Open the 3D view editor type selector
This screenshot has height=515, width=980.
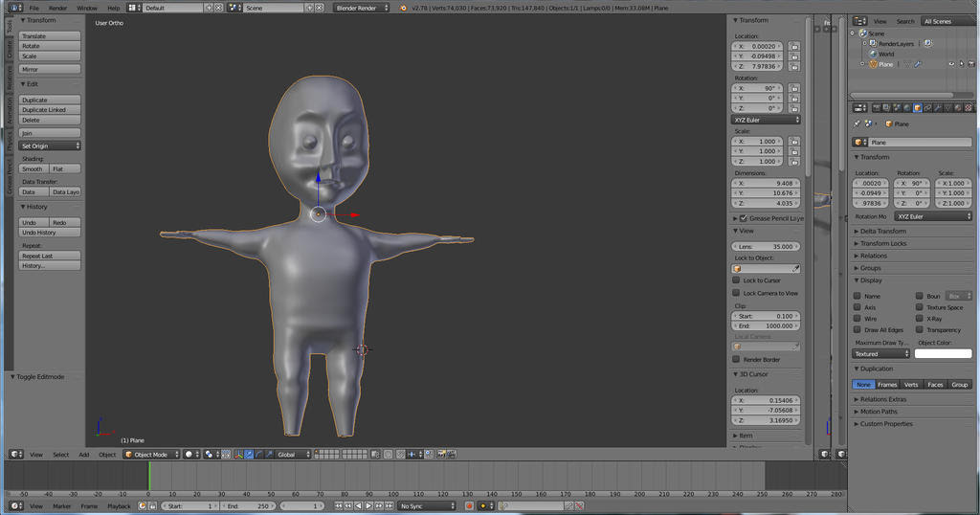click(15, 455)
